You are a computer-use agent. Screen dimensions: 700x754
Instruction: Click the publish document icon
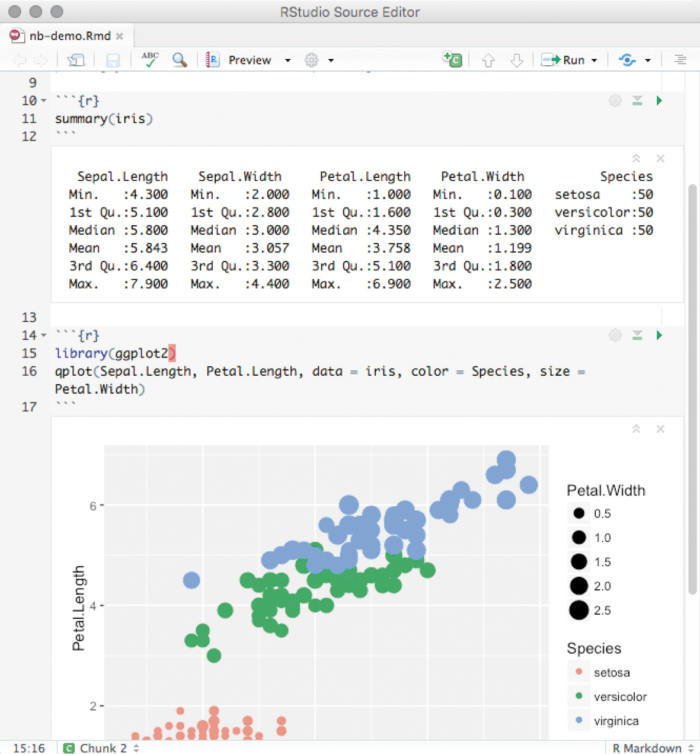click(x=627, y=60)
